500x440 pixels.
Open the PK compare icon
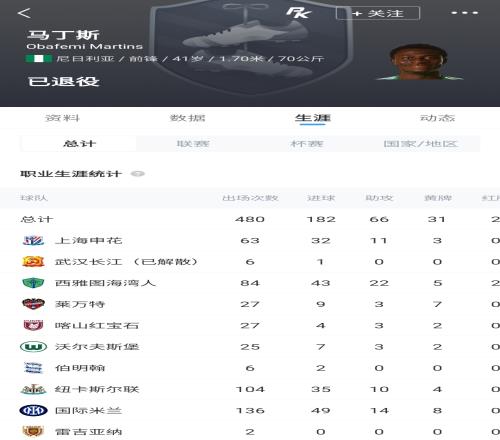[x=299, y=13]
